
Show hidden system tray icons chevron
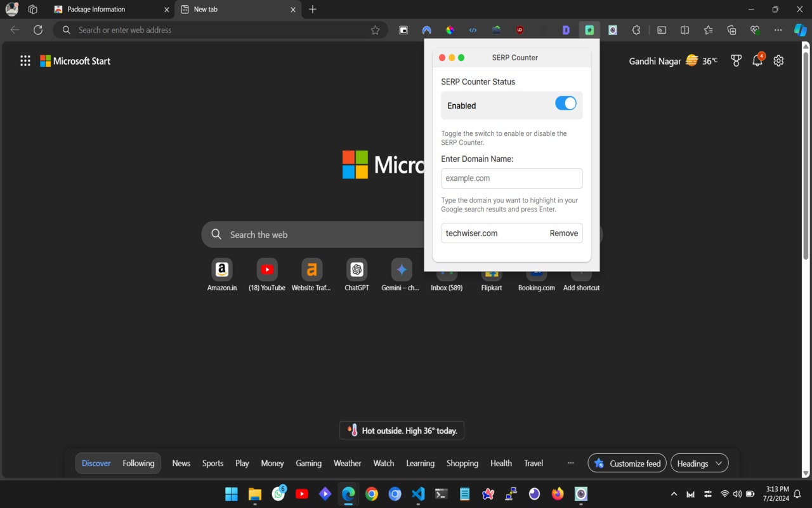674,493
